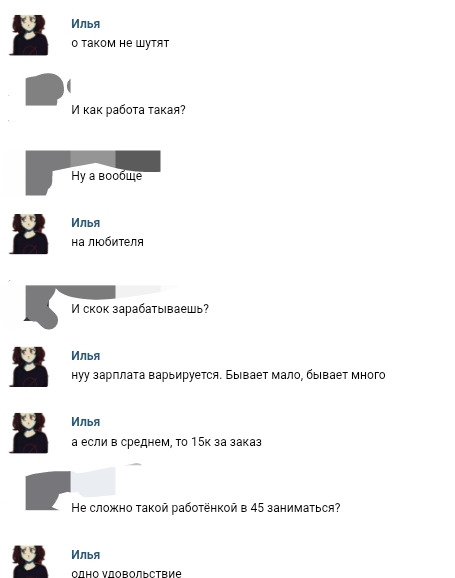The image size is (455, 578).
Task: Click the redacted sender name above 'Ну а вообще'
Action: (115, 161)
